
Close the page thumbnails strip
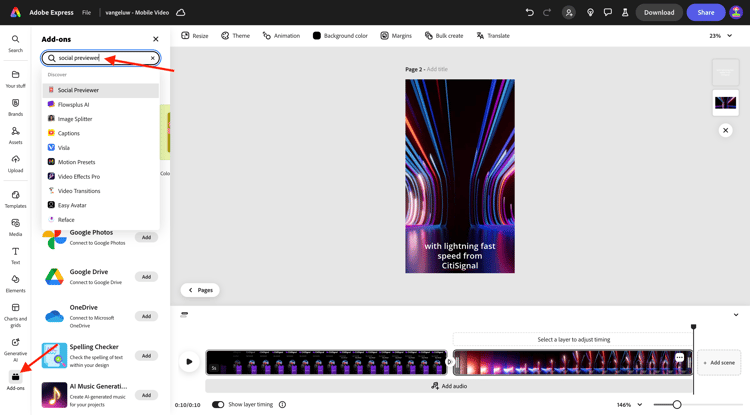pos(726,130)
